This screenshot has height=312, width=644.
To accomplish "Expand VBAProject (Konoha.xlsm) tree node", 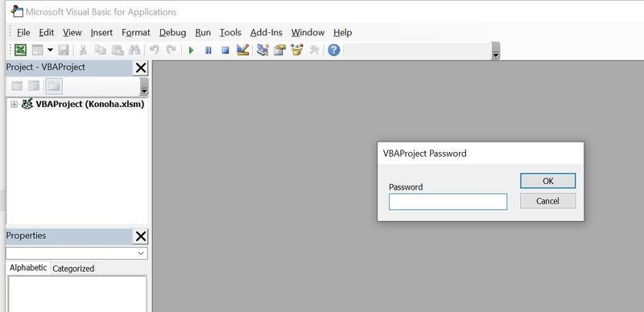I will [14, 105].
